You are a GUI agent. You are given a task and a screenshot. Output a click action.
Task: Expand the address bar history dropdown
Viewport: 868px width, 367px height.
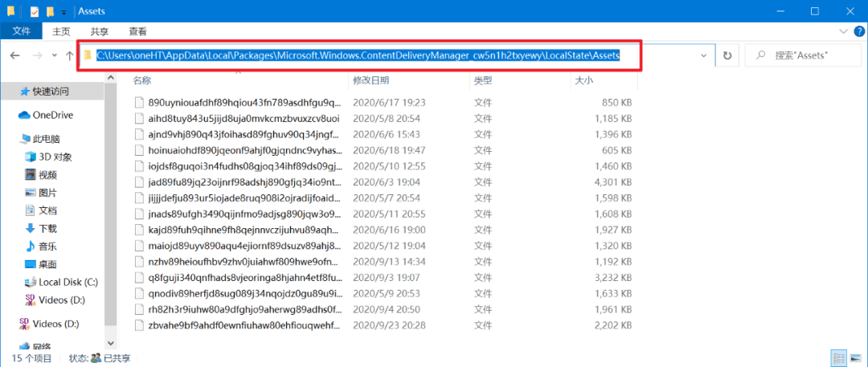pos(703,55)
